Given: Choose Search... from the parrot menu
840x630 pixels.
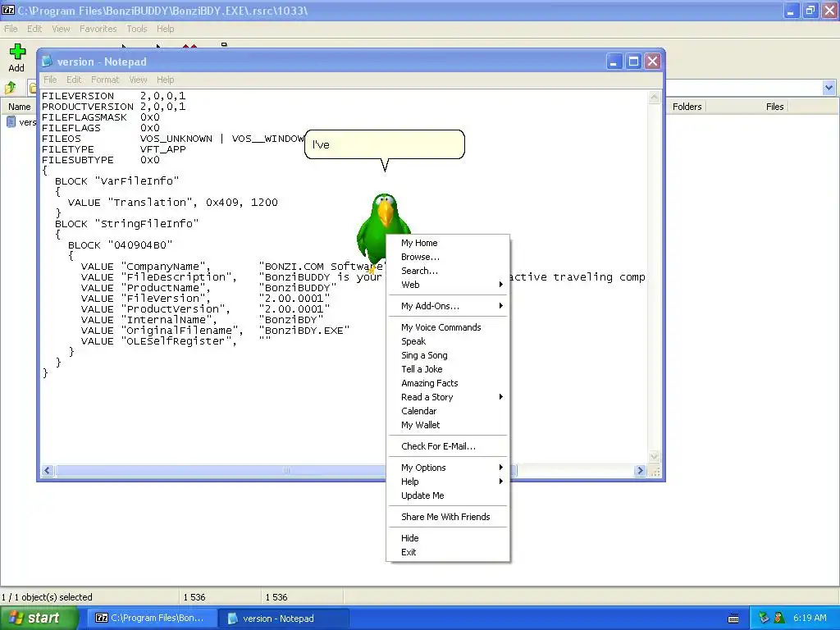Looking at the screenshot, I should [448, 271].
